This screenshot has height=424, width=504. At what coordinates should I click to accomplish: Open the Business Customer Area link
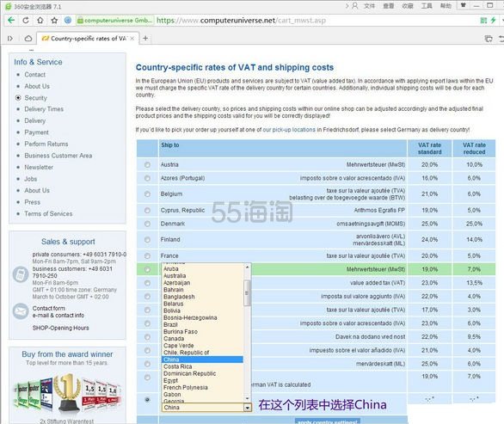(58, 156)
